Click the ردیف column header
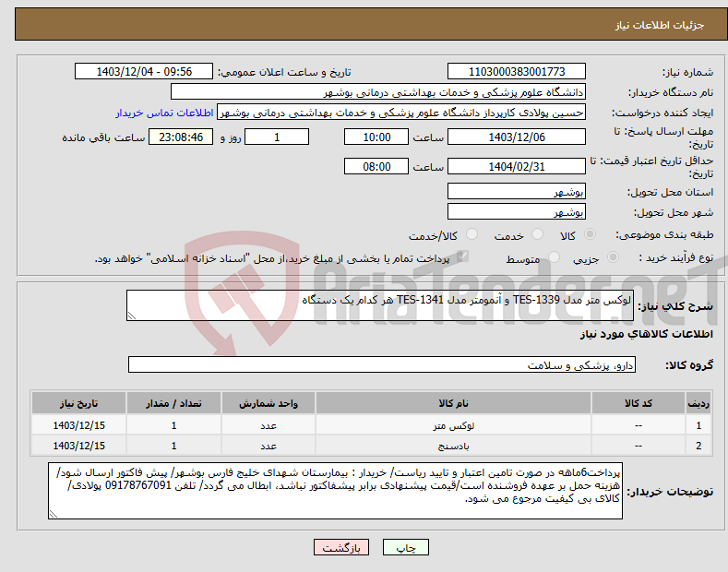 click(x=698, y=403)
